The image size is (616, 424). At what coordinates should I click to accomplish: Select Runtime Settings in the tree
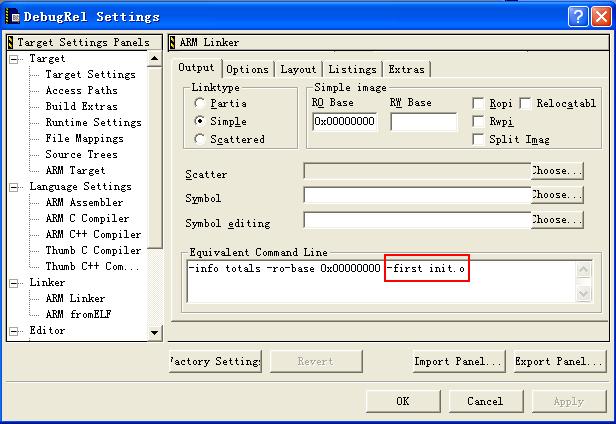[x=94, y=123]
